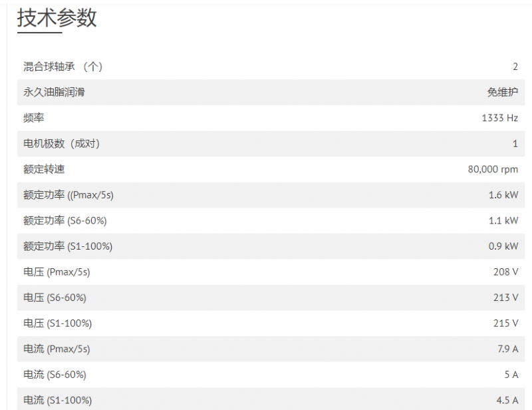
Task: Select the 混合球轴承 (个) row label
Action: pyautogui.click(x=63, y=67)
